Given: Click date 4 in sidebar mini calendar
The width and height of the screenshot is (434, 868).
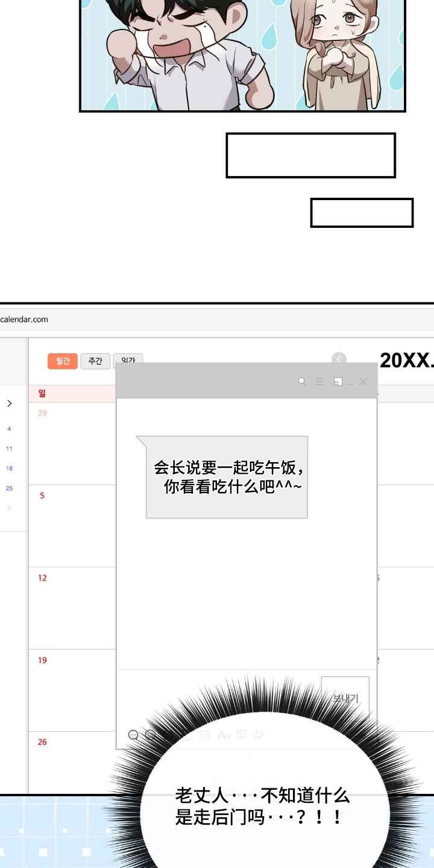Looking at the screenshot, I should tap(9, 429).
